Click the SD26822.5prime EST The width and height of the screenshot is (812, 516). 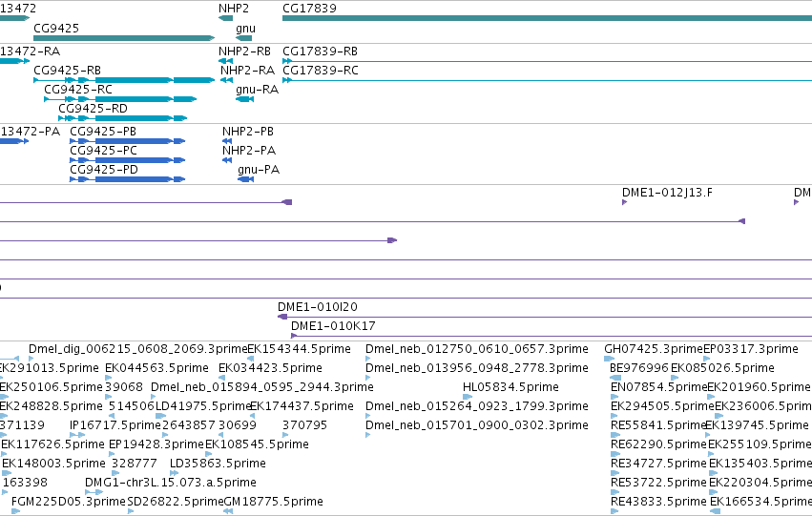pyautogui.click(x=176, y=502)
